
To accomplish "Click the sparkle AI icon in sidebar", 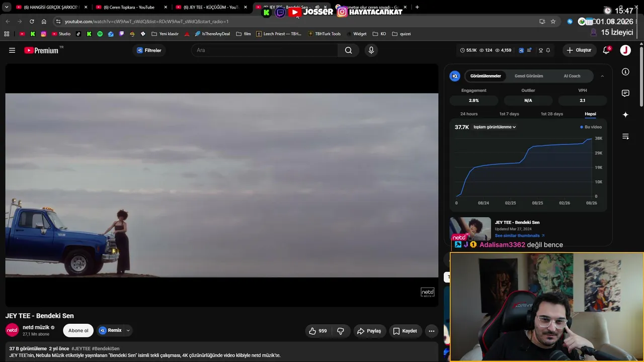I will [x=625, y=115].
